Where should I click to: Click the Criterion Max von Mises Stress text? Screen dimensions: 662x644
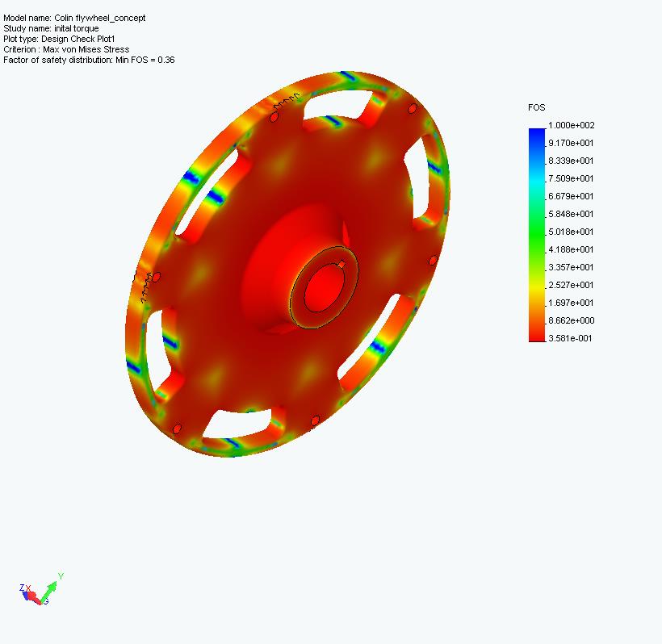click(66, 49)
